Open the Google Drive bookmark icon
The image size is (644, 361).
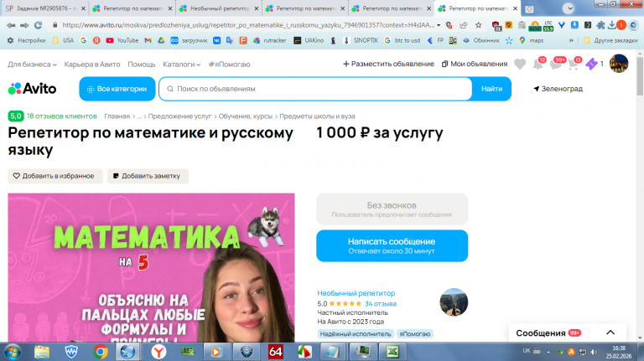click(161, 40)
